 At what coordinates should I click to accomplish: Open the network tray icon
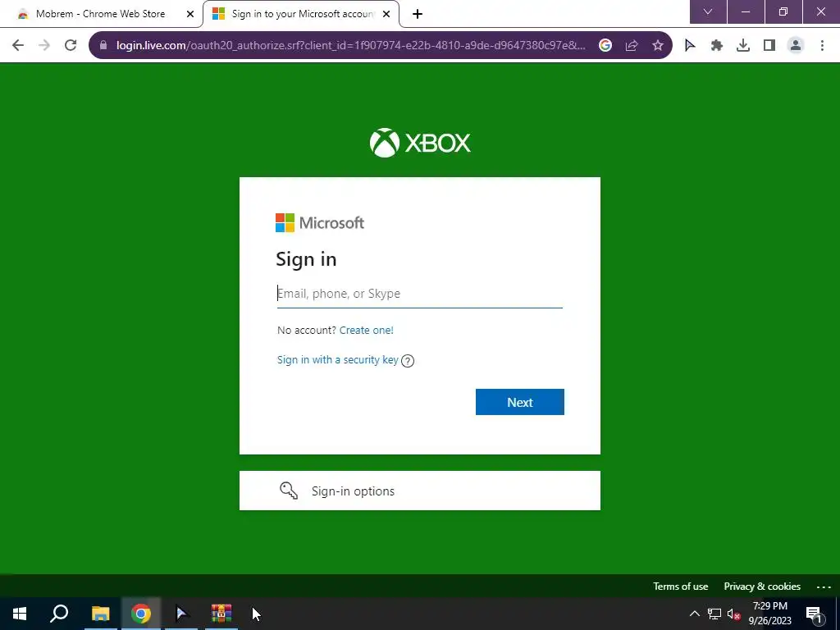click(x=714, y=614)
